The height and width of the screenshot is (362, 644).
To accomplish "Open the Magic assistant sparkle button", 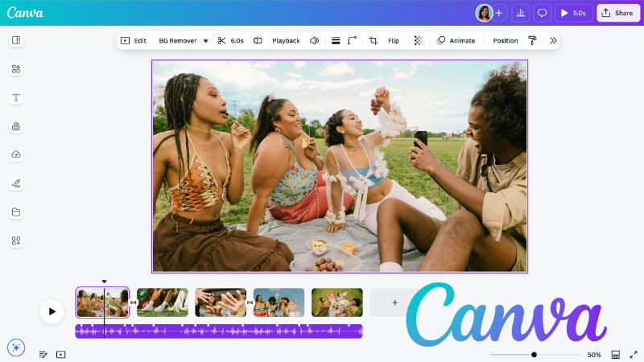I will coord(16,348).
